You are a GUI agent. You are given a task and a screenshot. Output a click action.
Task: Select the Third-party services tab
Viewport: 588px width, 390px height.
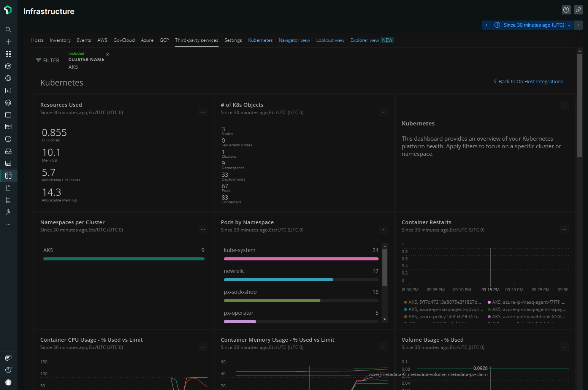pyautogui.click(x=197, y=40)
